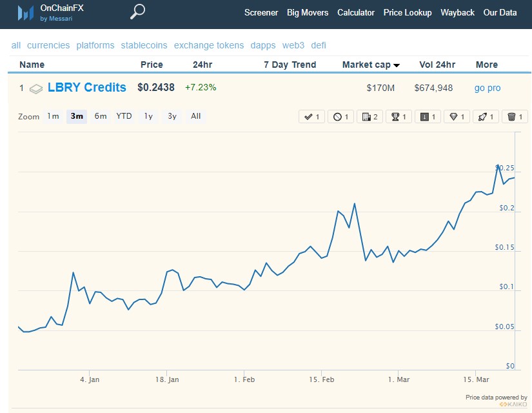Click the 'go pro' link
This screenshot has height=413, width=532.
(488, 88)
